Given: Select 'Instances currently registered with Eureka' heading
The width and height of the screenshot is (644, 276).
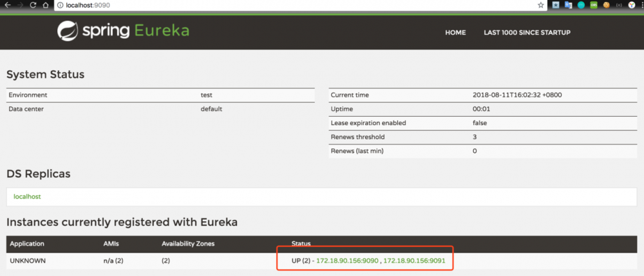Looking at the screenshot, I should point(122,222).
